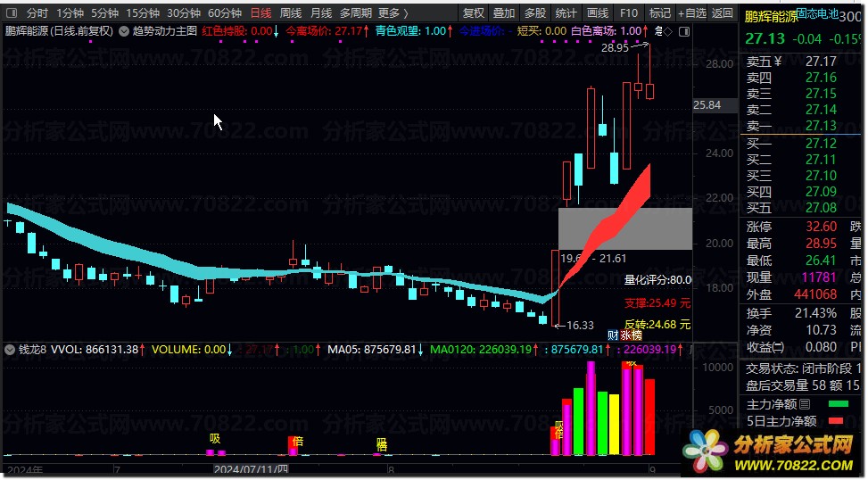This screenshot has height=480, width=868.
Task: Toggle the right panel icon on the indicator row
Action: [x=684, y=31]
